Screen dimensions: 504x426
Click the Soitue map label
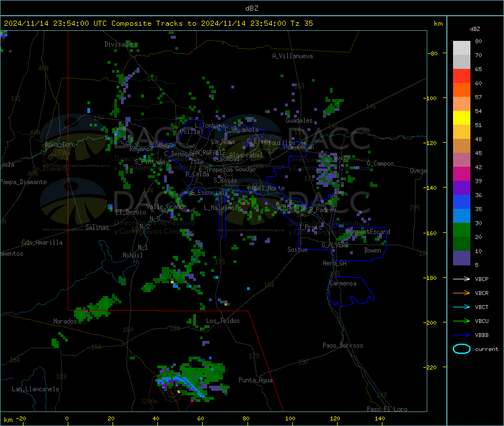coord(297,250)
